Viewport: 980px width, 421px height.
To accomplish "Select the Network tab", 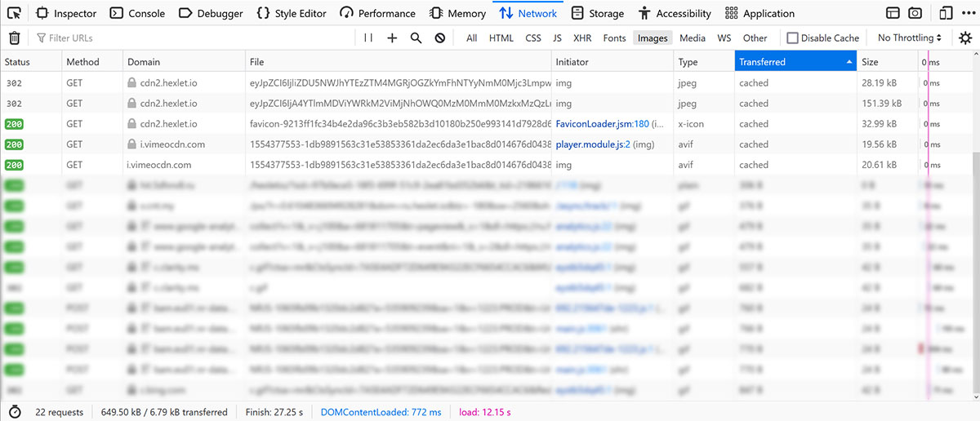I will [528, 13].
